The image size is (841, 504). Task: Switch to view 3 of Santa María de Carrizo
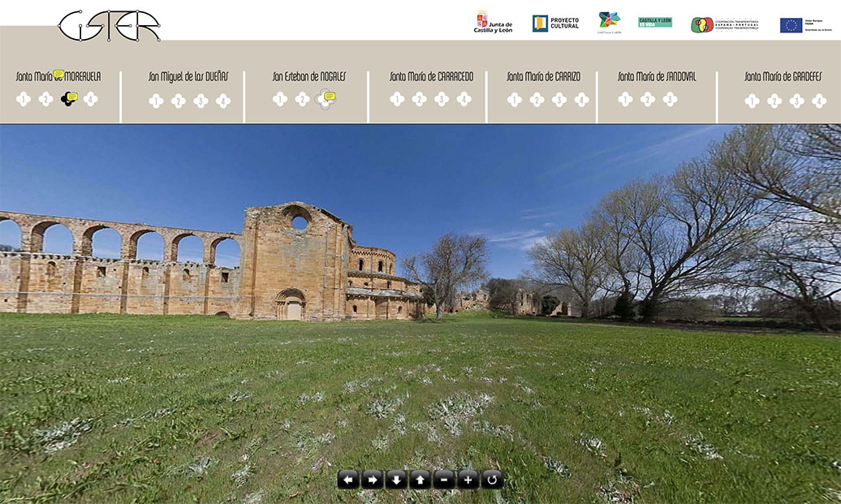tap(559, 100)
